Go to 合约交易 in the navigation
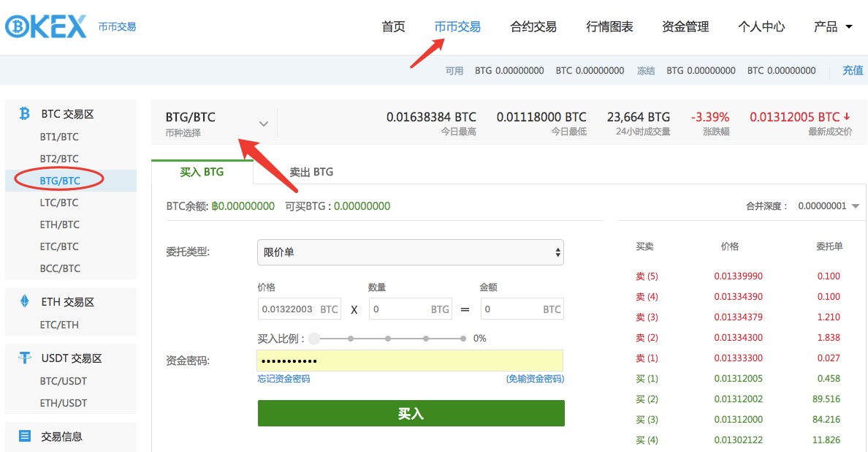868x452 pixels. (533, 26)
